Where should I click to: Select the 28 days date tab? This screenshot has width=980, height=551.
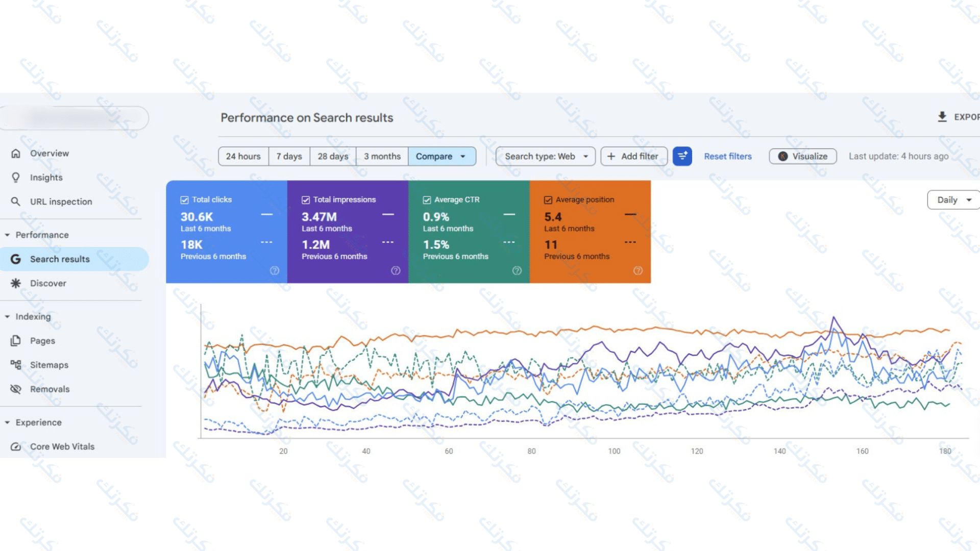(x=333, y=156)
